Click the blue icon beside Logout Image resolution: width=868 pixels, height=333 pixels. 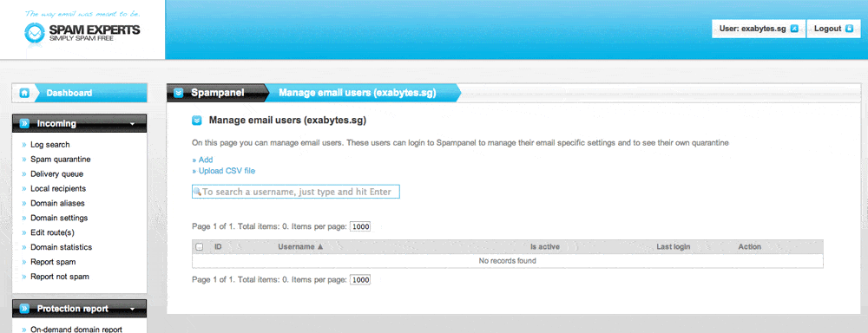849,29
